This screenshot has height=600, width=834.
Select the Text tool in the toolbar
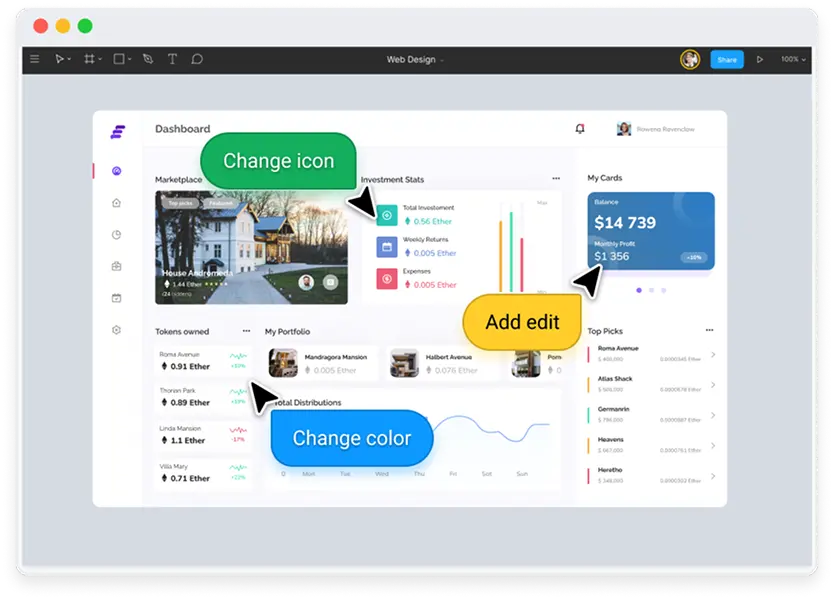(x=172, y=58)
